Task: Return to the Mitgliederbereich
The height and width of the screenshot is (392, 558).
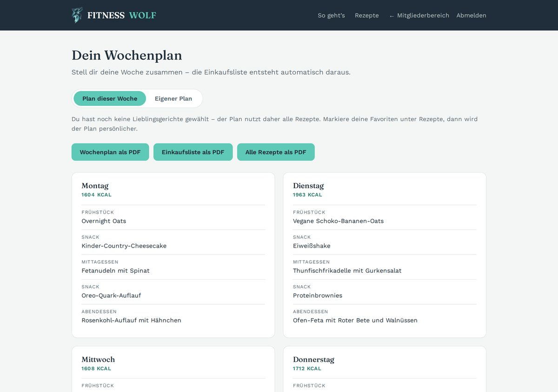Action: (x=419, y=15)
